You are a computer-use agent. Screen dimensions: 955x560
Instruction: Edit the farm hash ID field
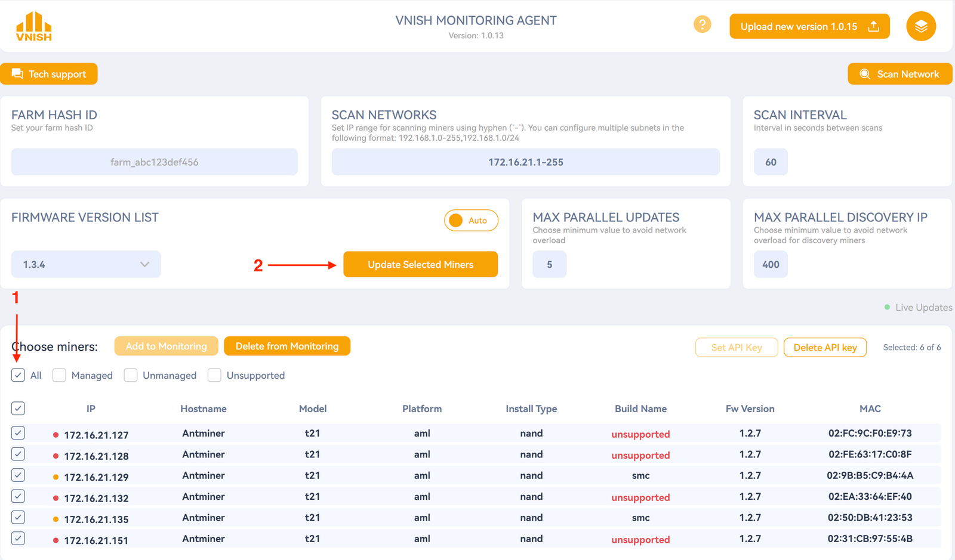(x=155, y=162)
